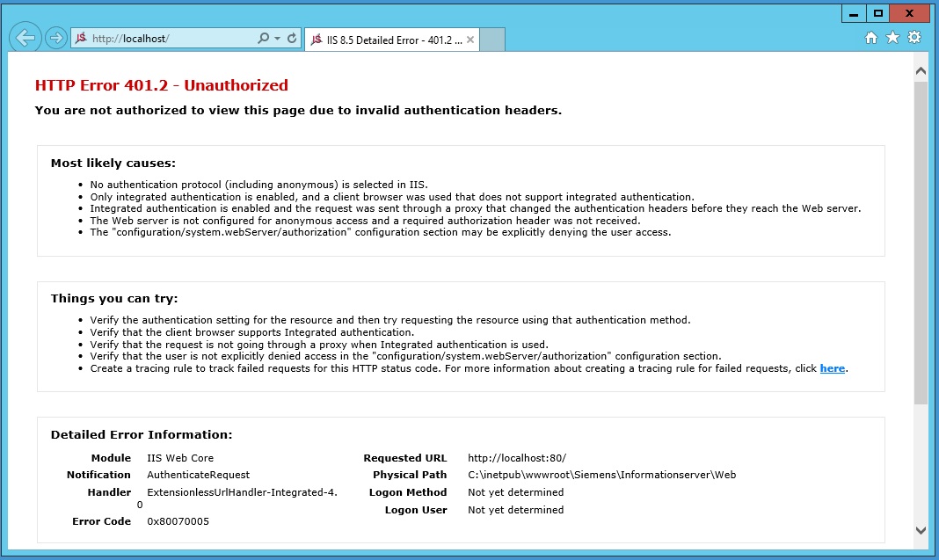Screen dimensions: 939x560
Task: Click the 'HTTP Error 401.2 - Unauthorized' heading
Action: point(161,85)
